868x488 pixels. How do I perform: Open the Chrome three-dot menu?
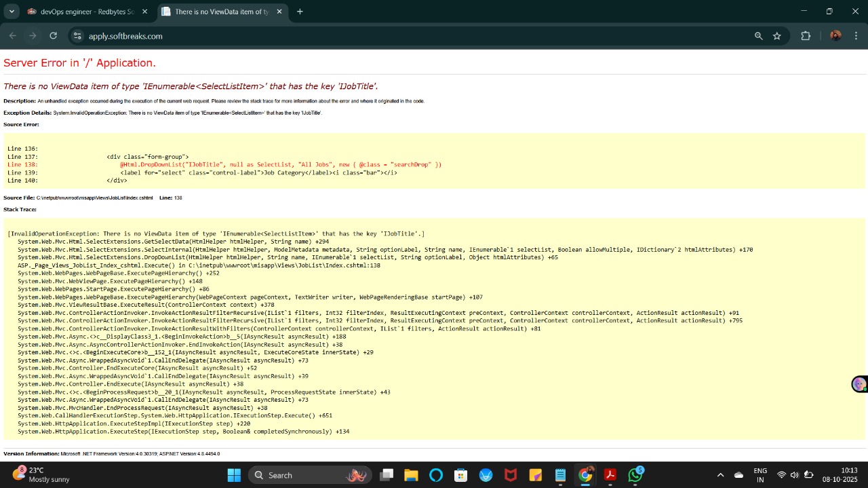coord(856,36)
